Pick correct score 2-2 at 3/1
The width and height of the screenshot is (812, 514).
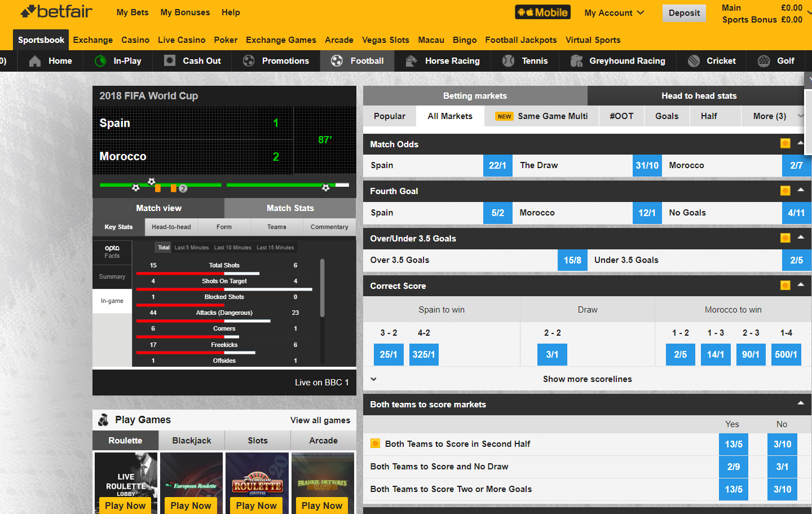tap(552, 354)
